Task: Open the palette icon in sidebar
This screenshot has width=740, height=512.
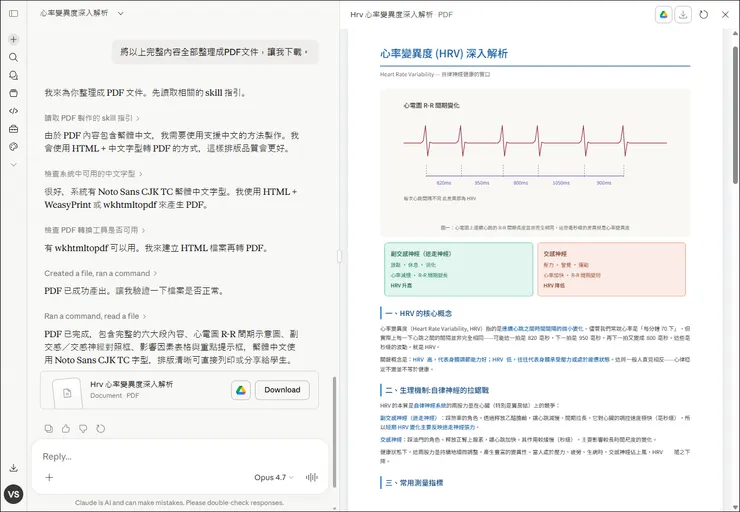Action: point(14,147)
